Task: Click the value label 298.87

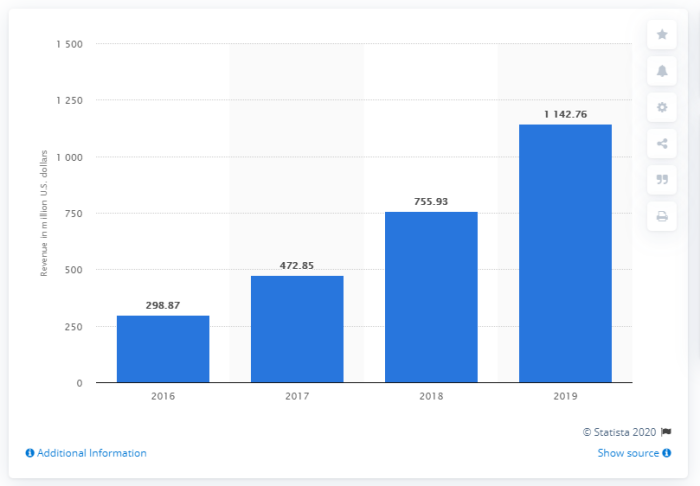Action: 163,305
